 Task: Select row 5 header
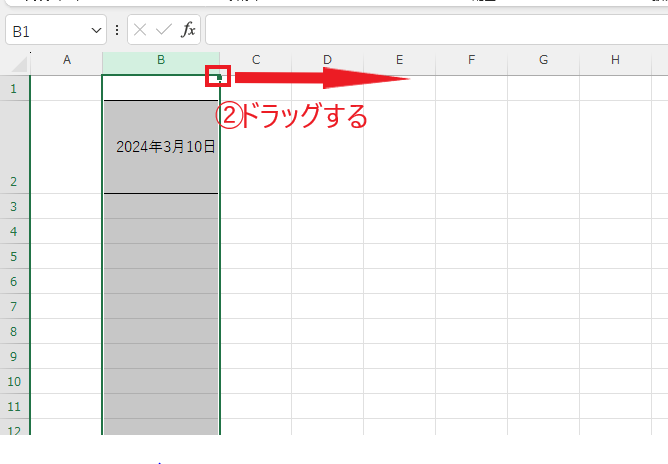[x=14, y=256]
